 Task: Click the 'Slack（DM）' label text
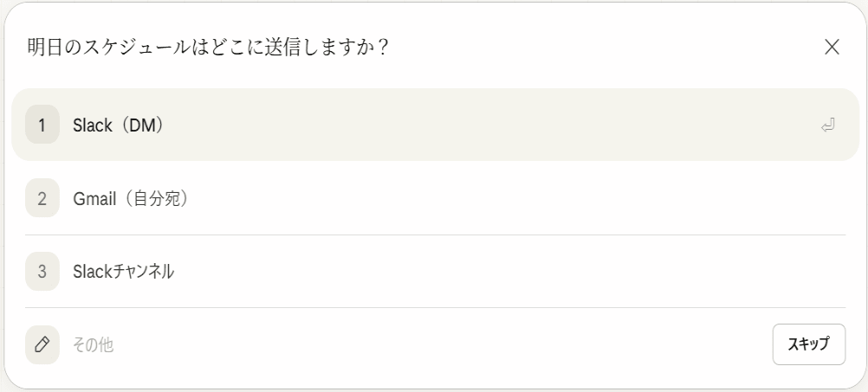pyautogui.click(x=119, y=125)
